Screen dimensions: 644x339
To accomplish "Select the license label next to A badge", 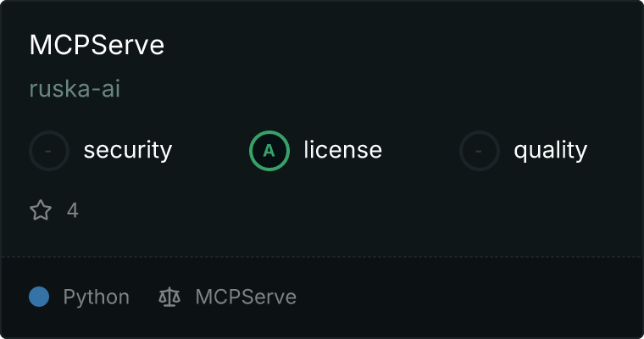I will [x=343, y=149].
